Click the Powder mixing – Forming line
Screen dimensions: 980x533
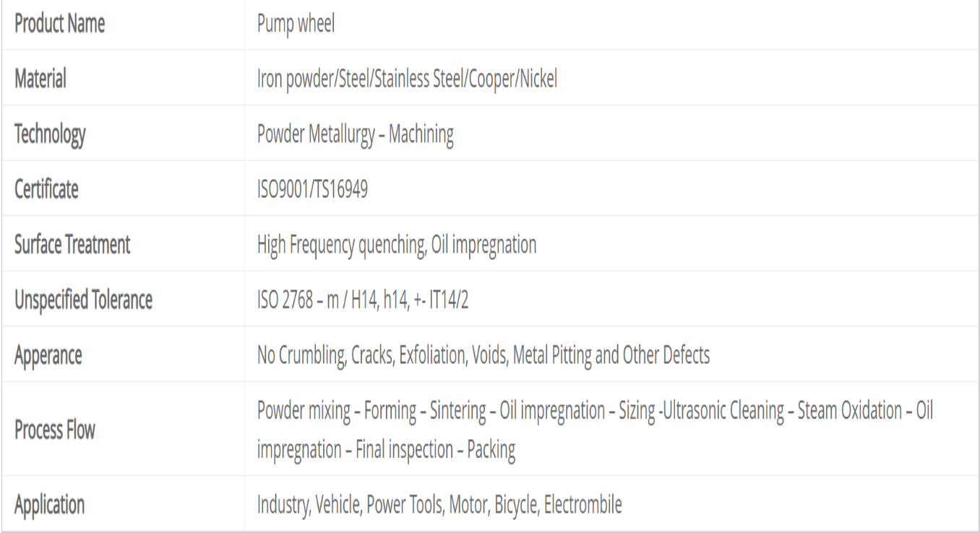pos(595,411)
